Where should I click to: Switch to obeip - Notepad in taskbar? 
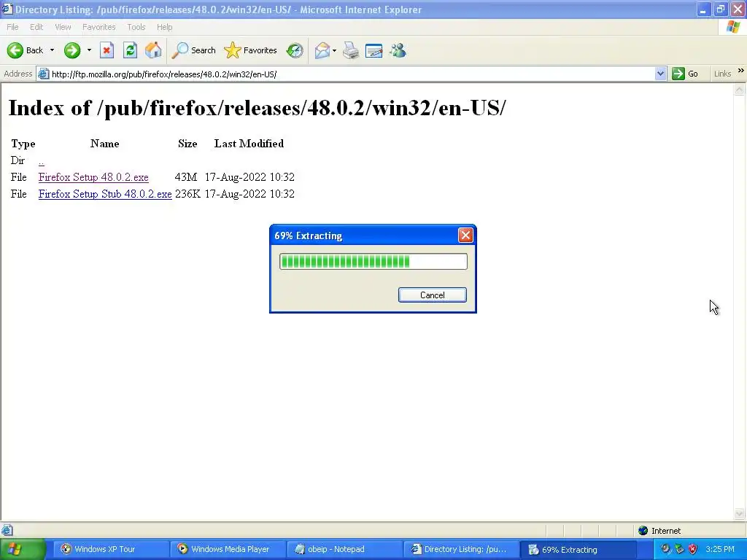click(344, 549)
